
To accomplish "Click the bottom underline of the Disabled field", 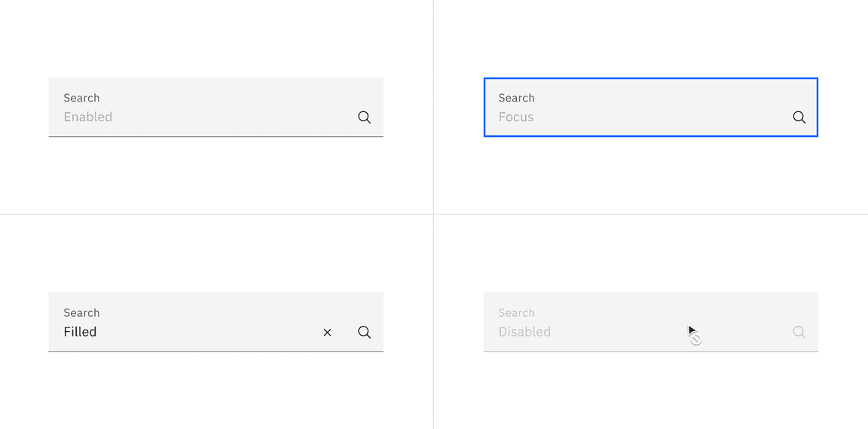I will click(x=650, y=351).
